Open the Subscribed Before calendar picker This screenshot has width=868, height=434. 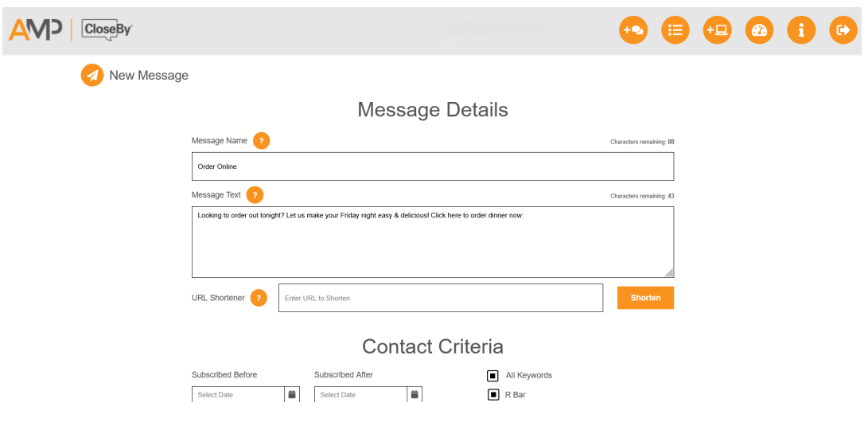click(x=292, y=394)
